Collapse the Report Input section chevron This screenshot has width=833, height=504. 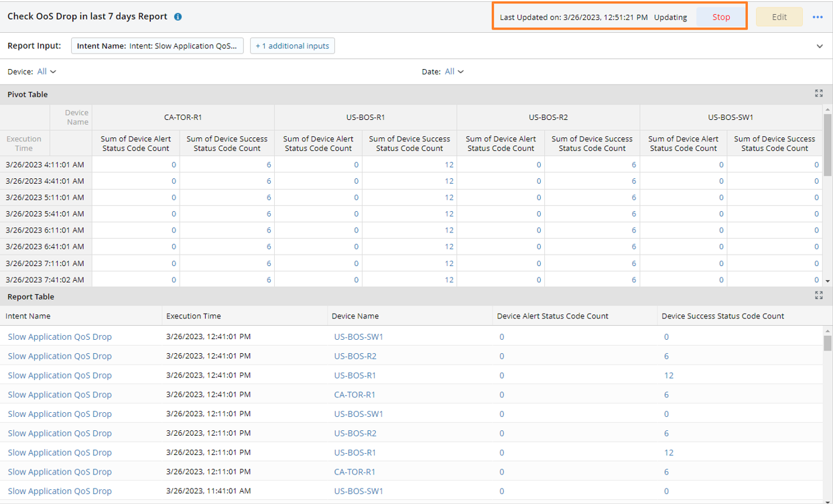coord(819,46)
